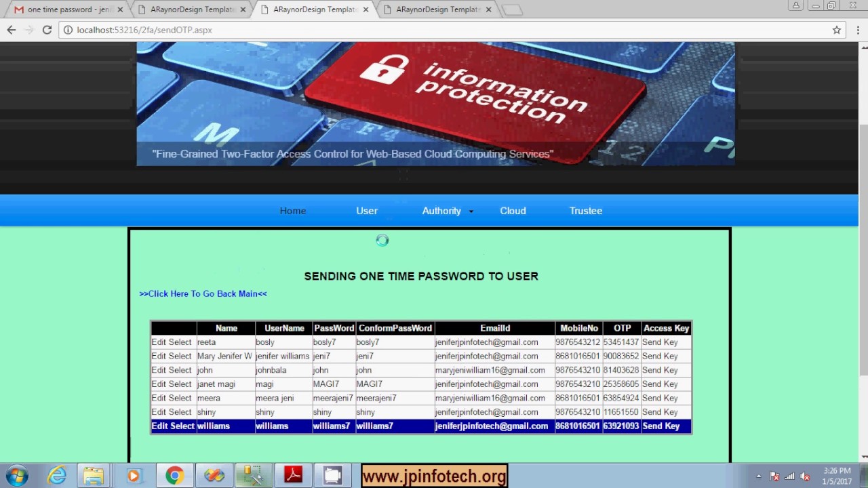Open the Home menu item
The height and width of the screenshot is (488, 868).
coord(293,211)
